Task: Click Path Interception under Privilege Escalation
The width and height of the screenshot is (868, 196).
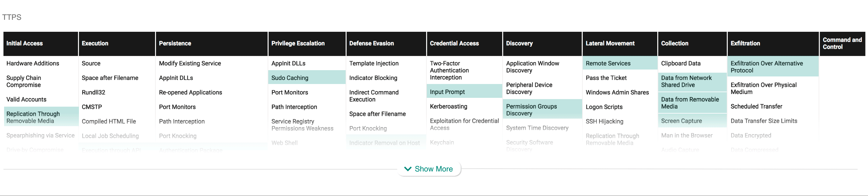Action: (294, 107)
